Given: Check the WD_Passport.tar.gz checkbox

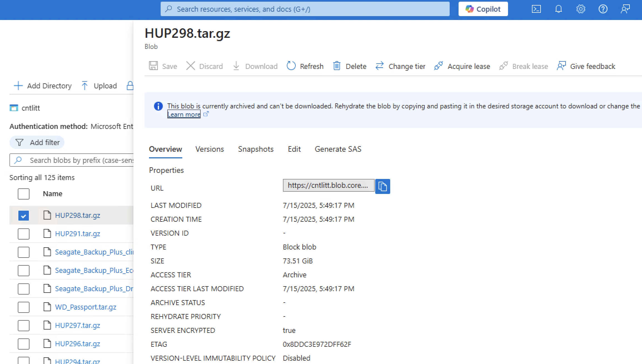Looking at the screenshot, I should tap(24, 307).
